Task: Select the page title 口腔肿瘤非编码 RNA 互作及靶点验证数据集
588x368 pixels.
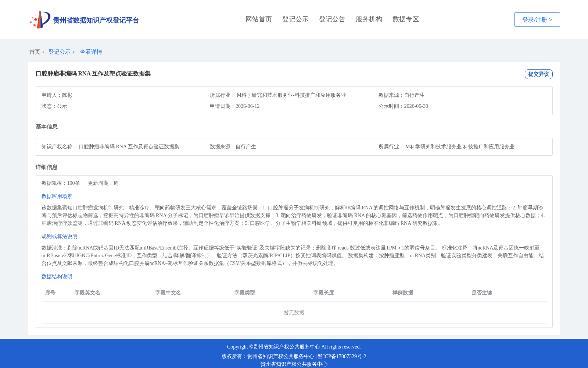Action: tap(93, 74)
